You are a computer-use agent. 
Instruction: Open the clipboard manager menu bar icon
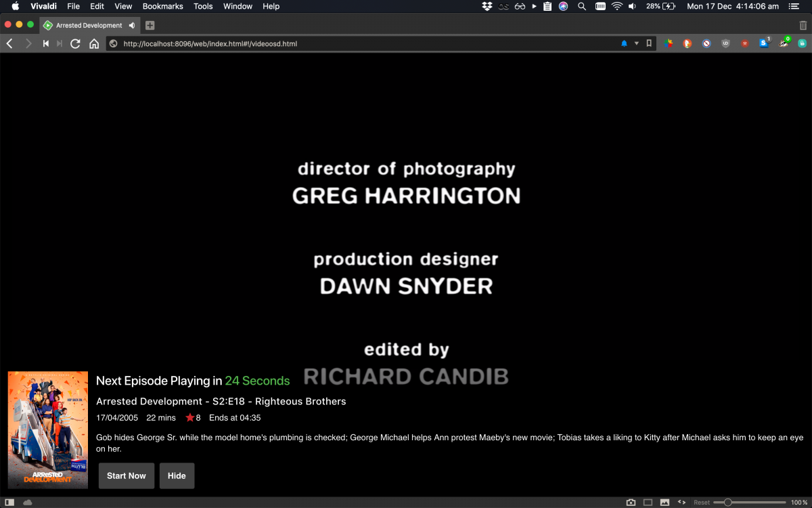[547, 6]
